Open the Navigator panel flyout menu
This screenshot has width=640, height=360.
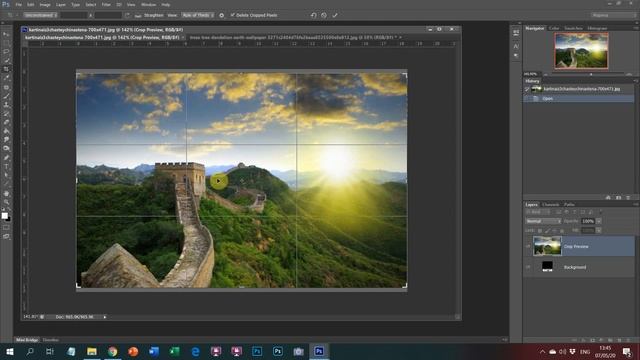(x=636, y=28)
